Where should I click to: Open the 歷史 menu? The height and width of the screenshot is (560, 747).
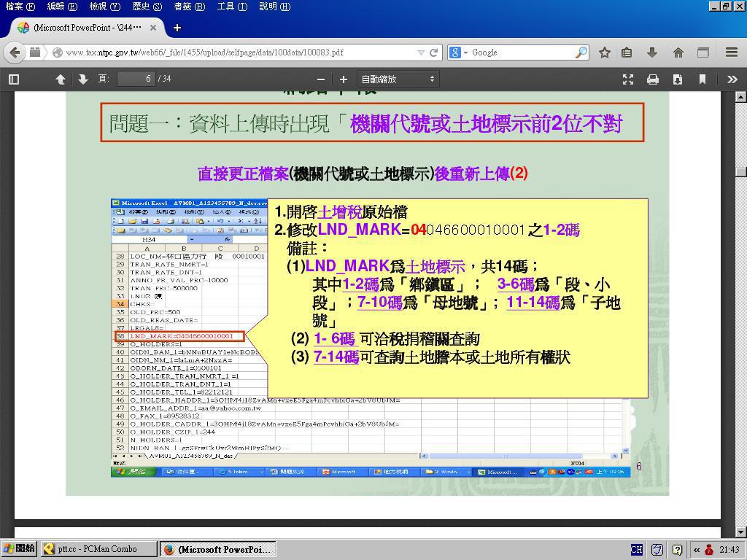147,7
